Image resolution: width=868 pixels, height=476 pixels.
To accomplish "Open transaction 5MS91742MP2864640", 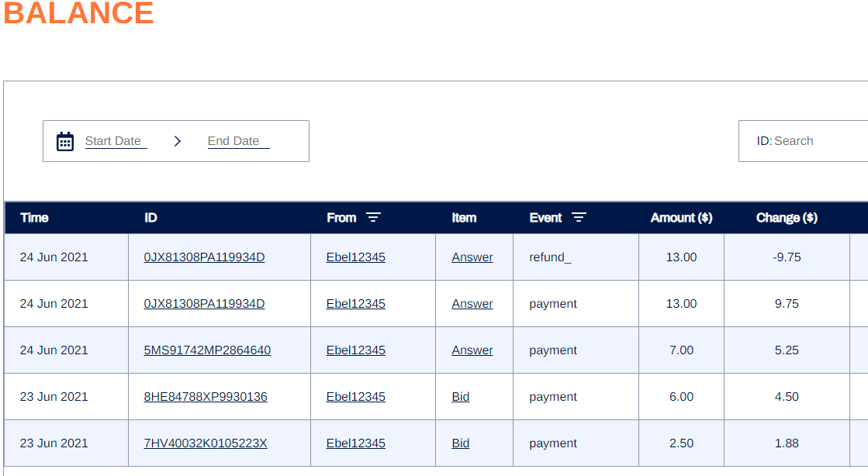I will (207, 350).
